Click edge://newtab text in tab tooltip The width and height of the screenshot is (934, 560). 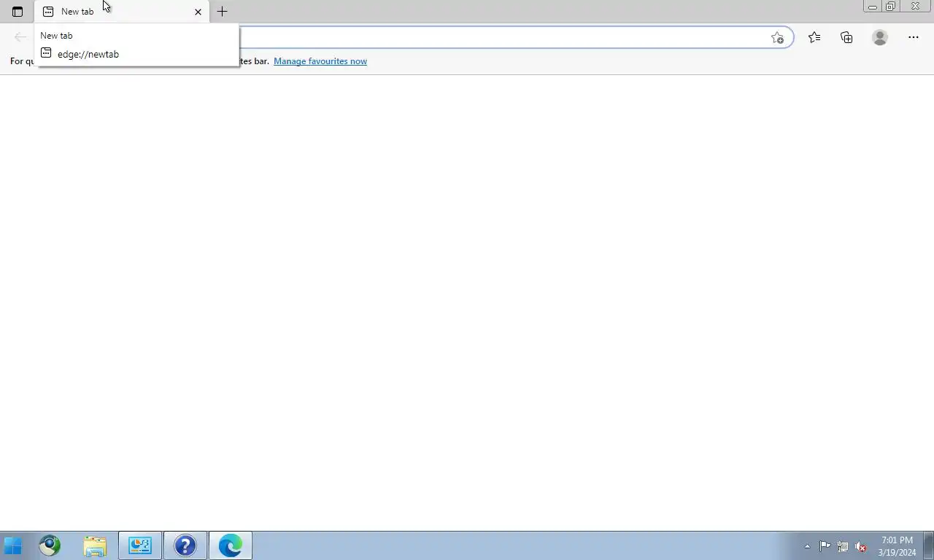[x=88, y=54]
